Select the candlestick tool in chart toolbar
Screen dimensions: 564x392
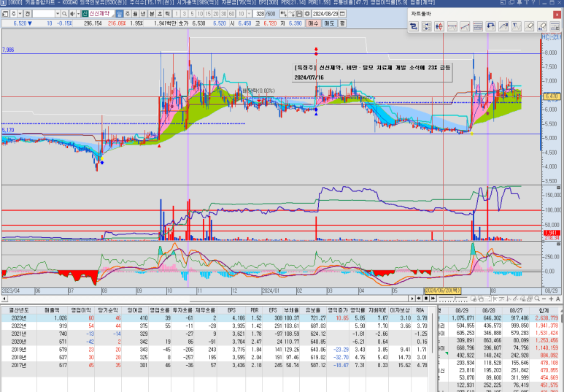tap(439, 26)
